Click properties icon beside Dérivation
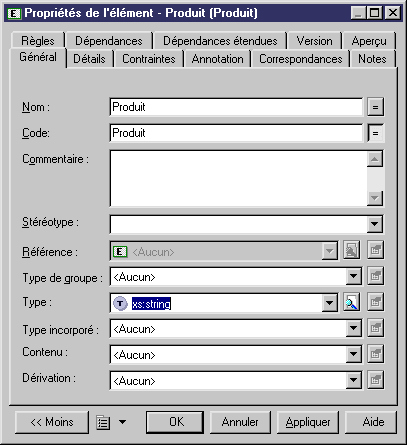The width and height of the screenshot is (407, 445). (x=375, y=380)
